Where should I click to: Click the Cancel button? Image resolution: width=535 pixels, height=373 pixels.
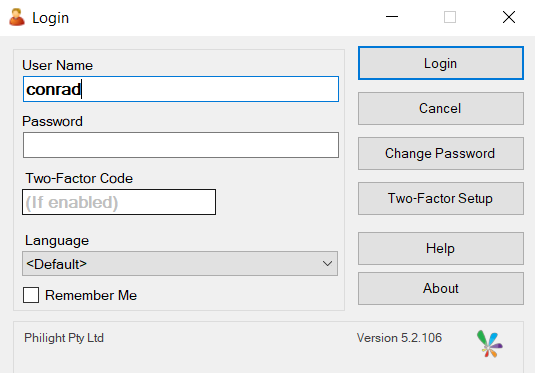tap(440, 108)
